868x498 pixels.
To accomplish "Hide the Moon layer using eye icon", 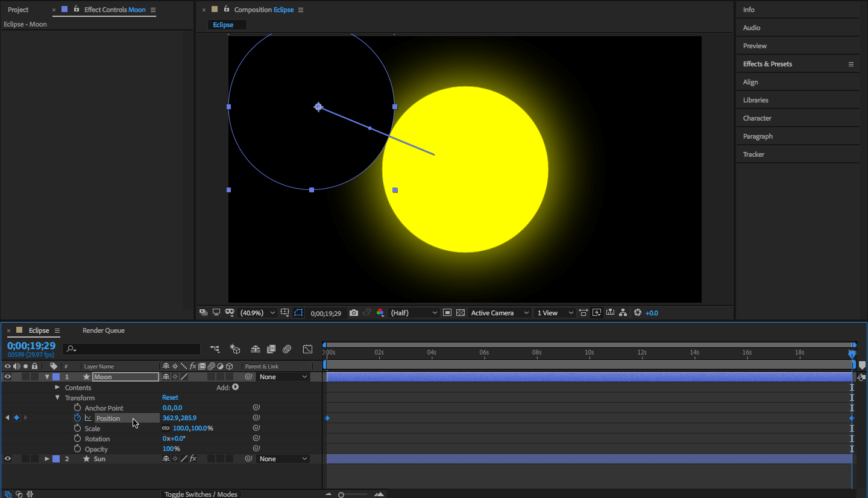I will click(x=8, y=377).
